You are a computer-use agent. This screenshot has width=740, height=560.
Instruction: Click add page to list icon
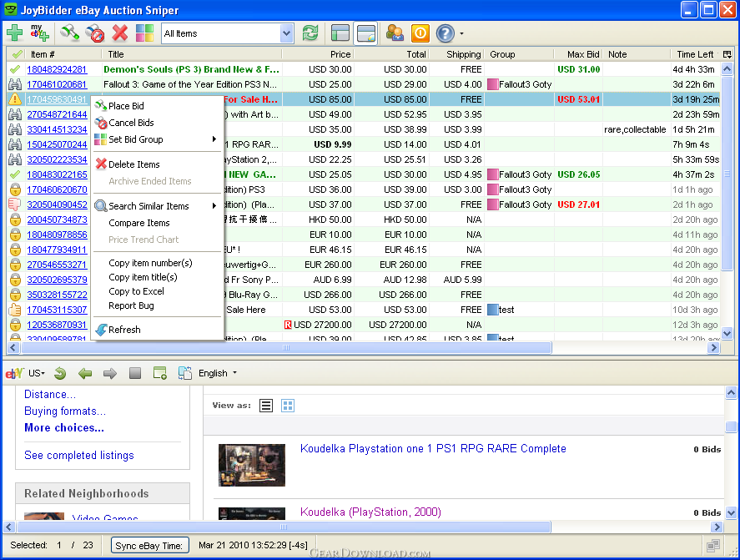click(x=160, y=373)
